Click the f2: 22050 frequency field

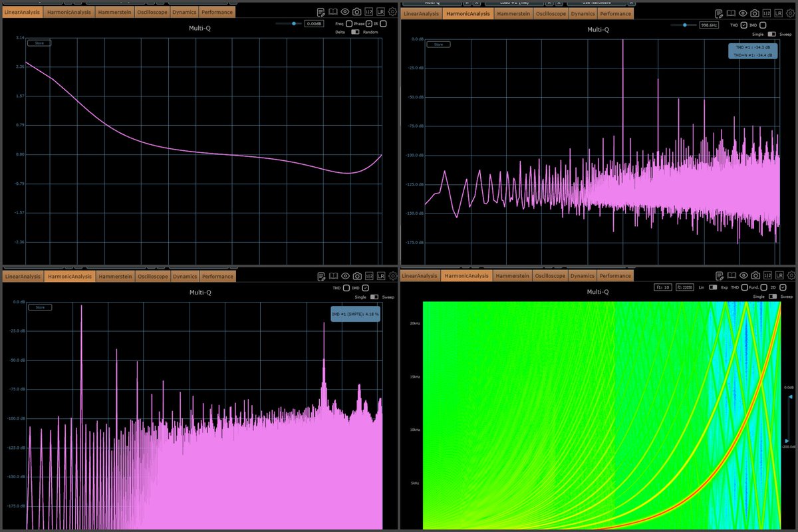pyautogui.click(x=685, y=287)
